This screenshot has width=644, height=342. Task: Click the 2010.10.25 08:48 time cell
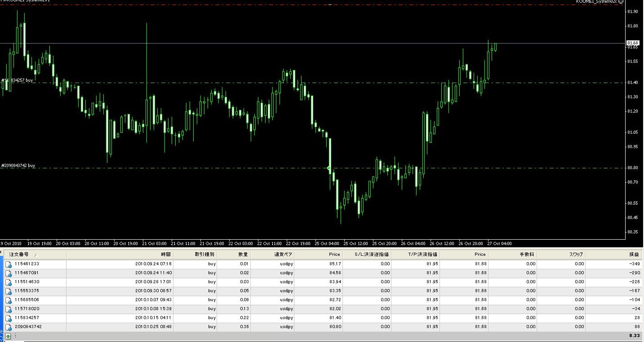coord(153,327)
